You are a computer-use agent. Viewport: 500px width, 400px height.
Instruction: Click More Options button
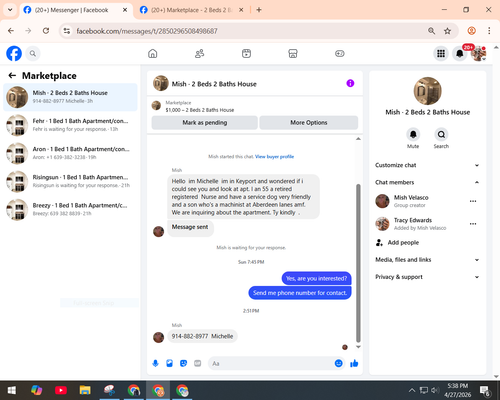(x=309, y=123)
